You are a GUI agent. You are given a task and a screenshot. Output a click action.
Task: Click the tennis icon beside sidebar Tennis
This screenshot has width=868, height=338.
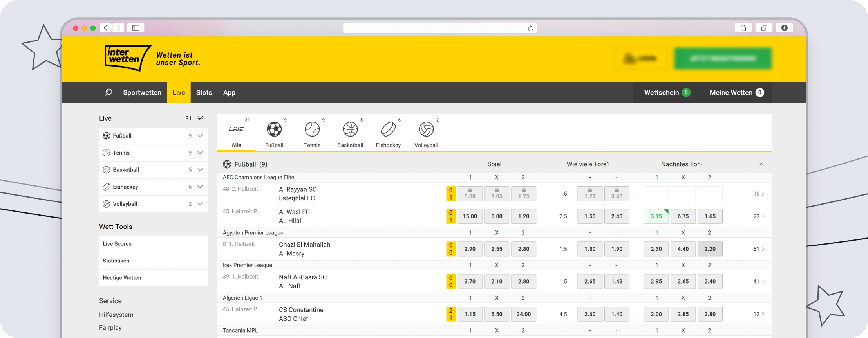[x=107, y=153]
